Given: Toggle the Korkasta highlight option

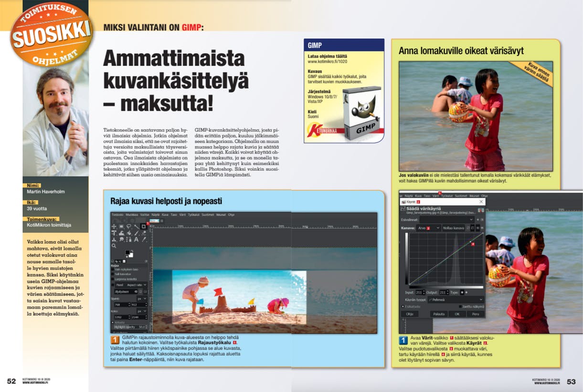Looking at the screenshot, I should tap(113, 322).
